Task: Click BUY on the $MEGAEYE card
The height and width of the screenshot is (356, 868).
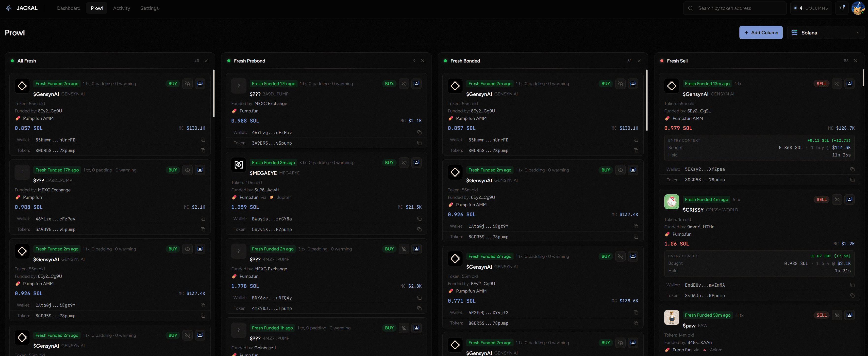Action: (x=389, y=163)
